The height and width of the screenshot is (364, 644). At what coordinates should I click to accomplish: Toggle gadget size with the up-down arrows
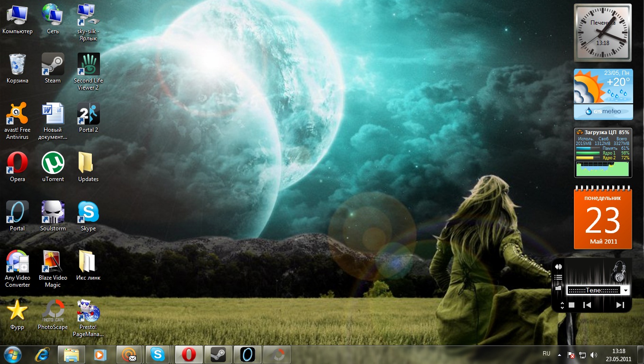(x=562, y=305)
